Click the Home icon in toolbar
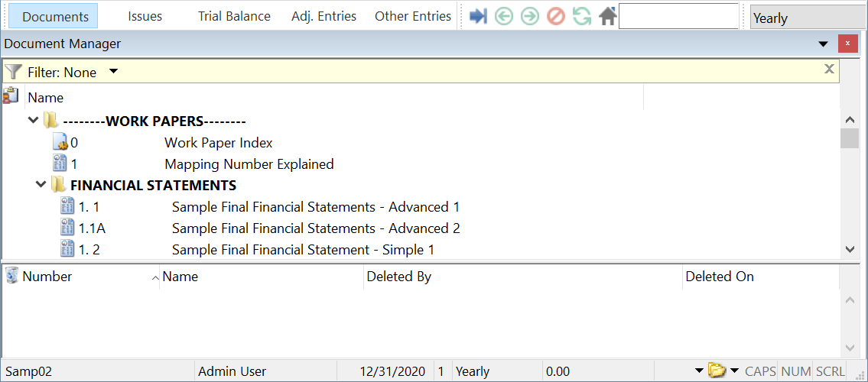 608,16
